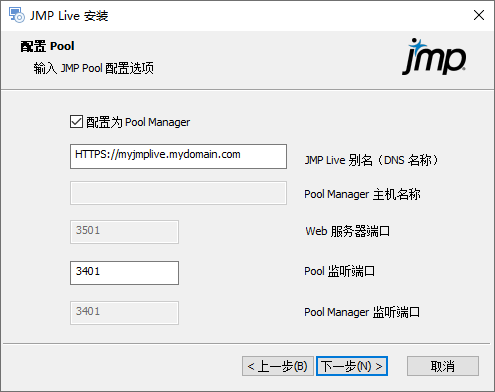Go back with the 上一步(B) button
This screenshot has width=495, height=392.
tap(278, 366)
